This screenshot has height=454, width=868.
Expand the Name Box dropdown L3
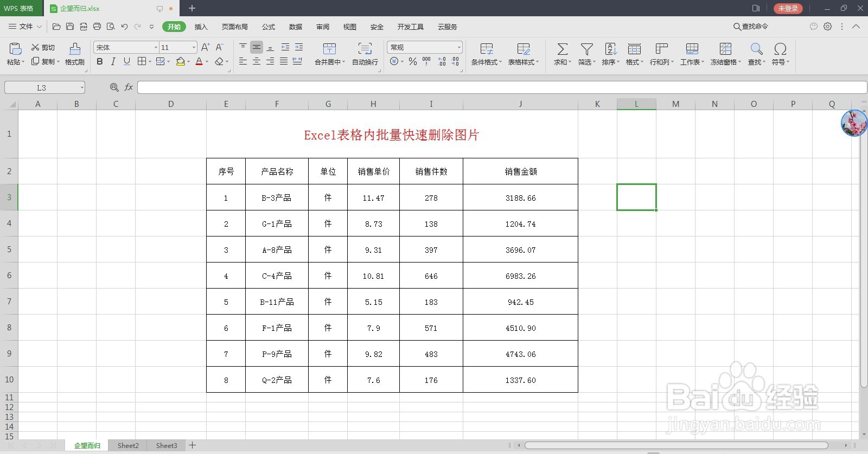coord(82,87)
